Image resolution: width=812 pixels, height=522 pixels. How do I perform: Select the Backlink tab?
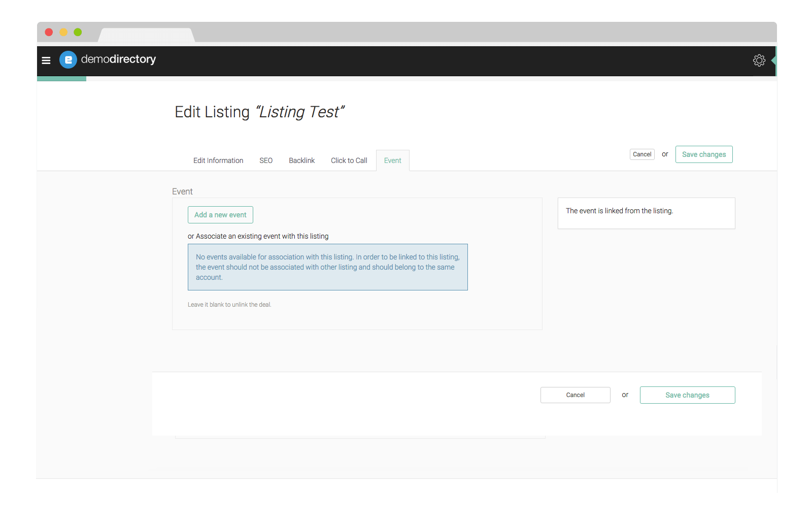coord(302,160)
